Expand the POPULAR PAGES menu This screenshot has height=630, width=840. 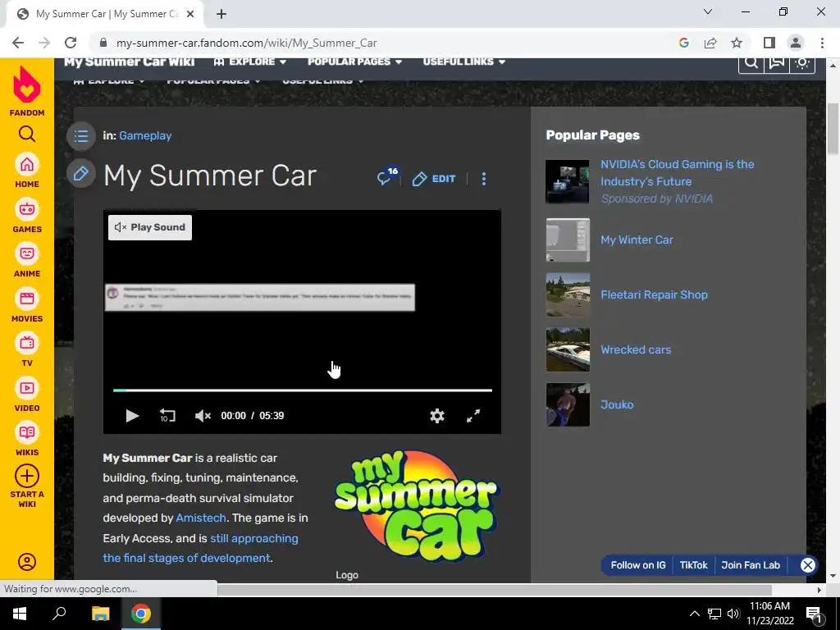click(x=354, y=62)
